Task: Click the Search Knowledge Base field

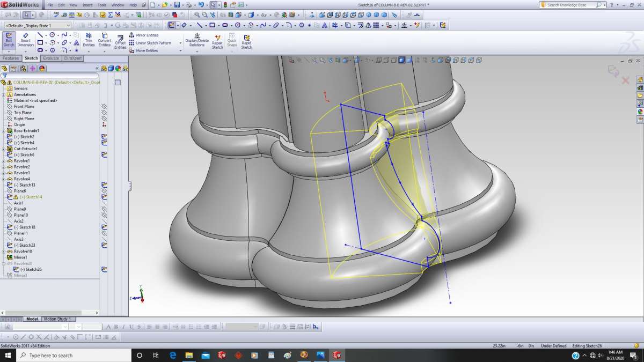Action: [574, 5]
